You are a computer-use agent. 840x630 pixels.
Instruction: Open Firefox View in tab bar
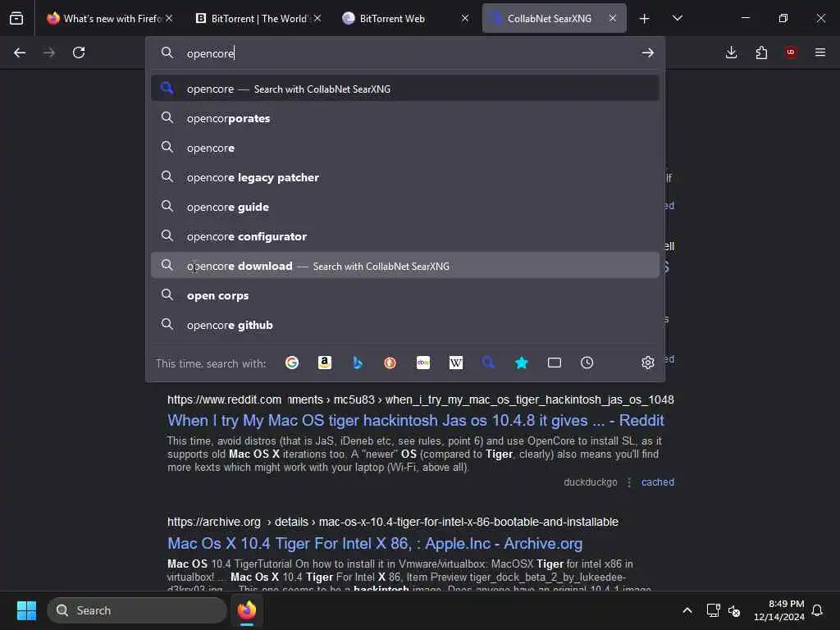click(16, 18)
